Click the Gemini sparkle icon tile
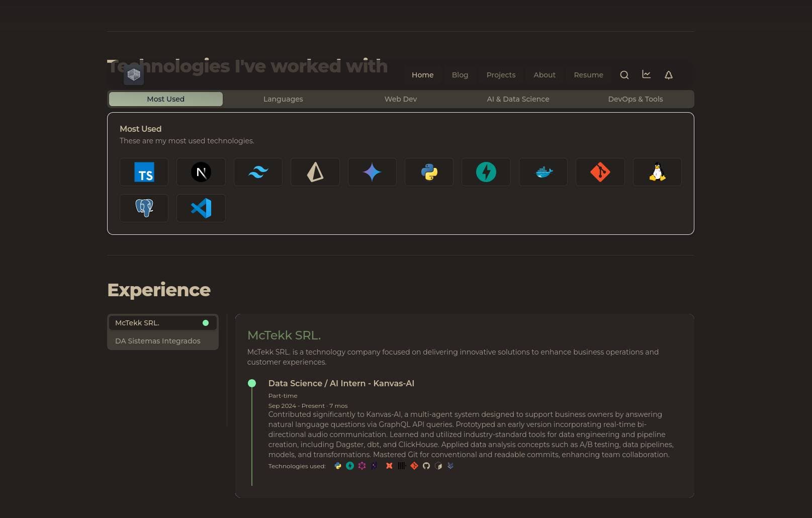The width and height of the screenshot is (812, 518). 372,172
